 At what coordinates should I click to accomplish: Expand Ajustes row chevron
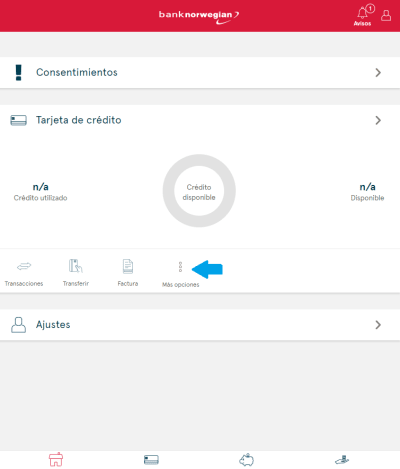378,325
